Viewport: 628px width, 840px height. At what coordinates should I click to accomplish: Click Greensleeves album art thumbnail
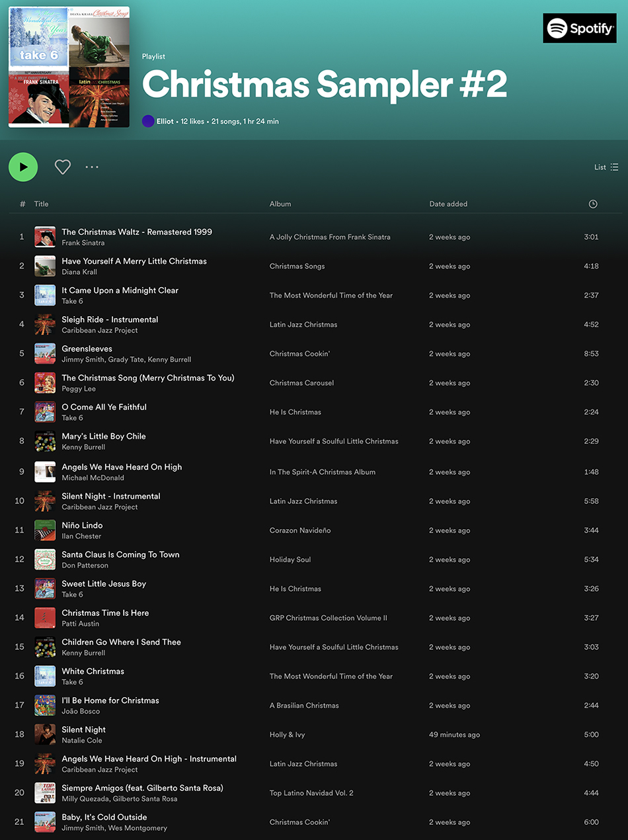point(45,353)
